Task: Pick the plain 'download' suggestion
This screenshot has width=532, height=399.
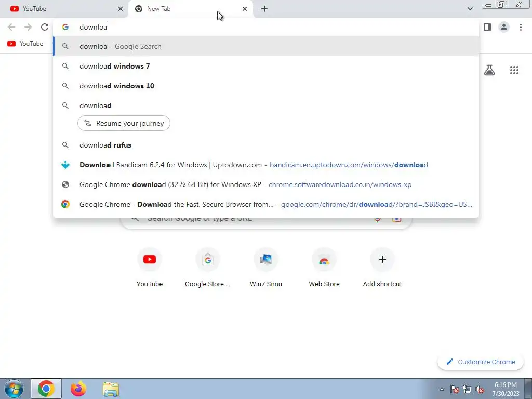Action: (266, 105)
